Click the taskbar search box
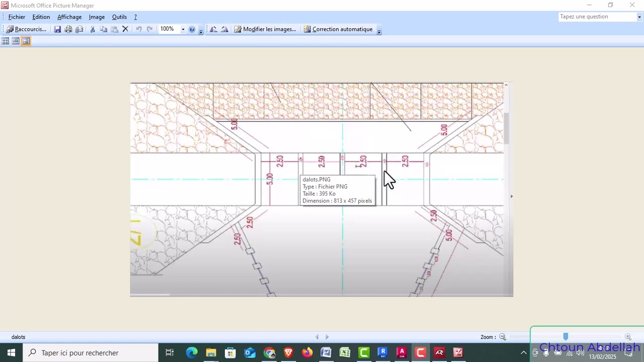The image size is (644, 362). (91, 353)
